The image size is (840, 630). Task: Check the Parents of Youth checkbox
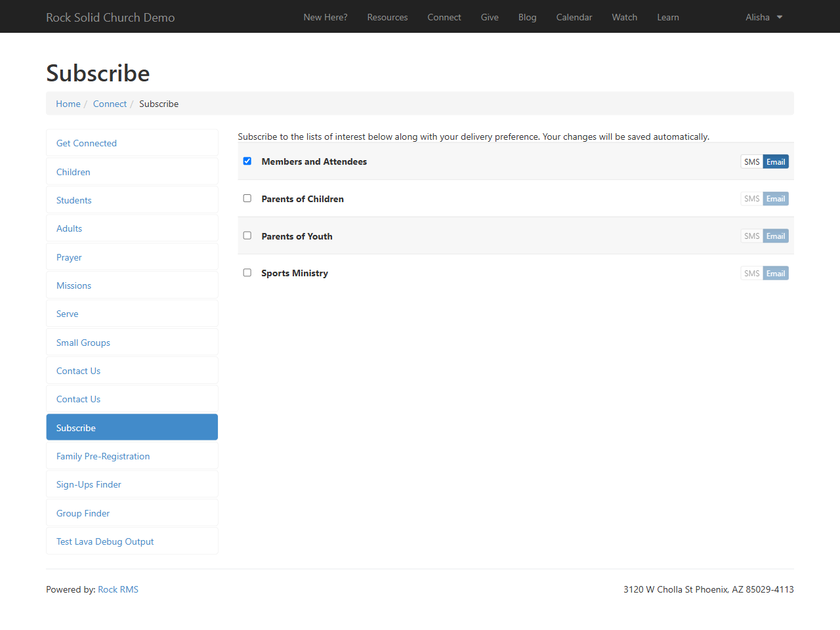click(x=247, y=236)
